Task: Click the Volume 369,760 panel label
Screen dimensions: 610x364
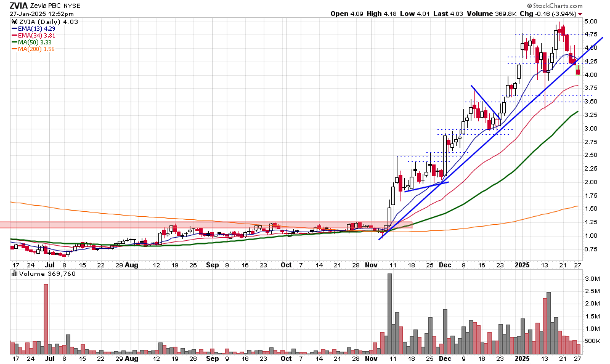Action: click(38, 273)
